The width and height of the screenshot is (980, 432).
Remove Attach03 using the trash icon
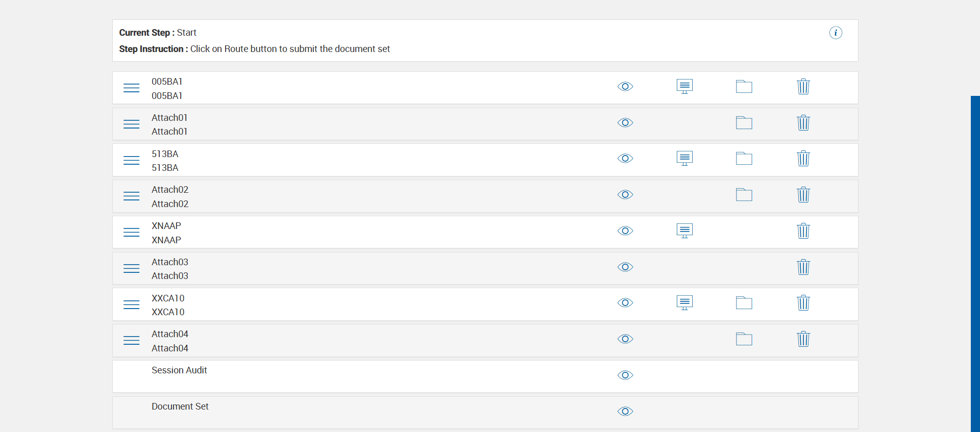click(803, 267)
